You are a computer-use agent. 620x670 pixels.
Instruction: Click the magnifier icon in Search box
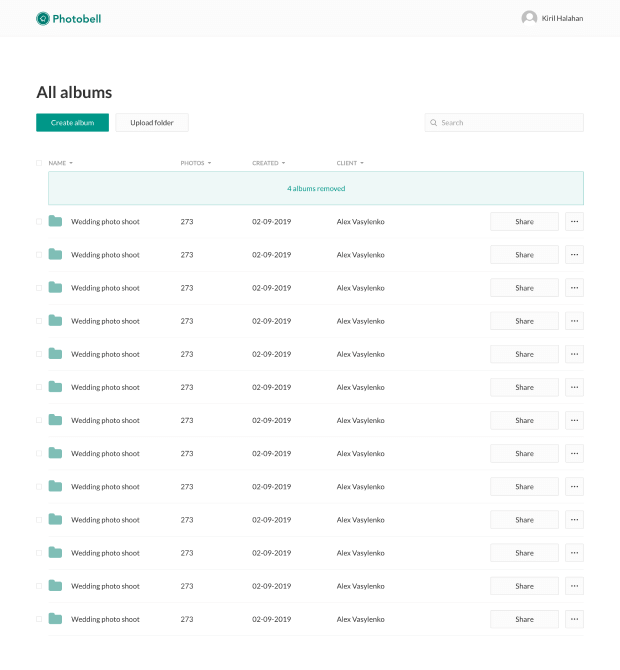(433, 123)
